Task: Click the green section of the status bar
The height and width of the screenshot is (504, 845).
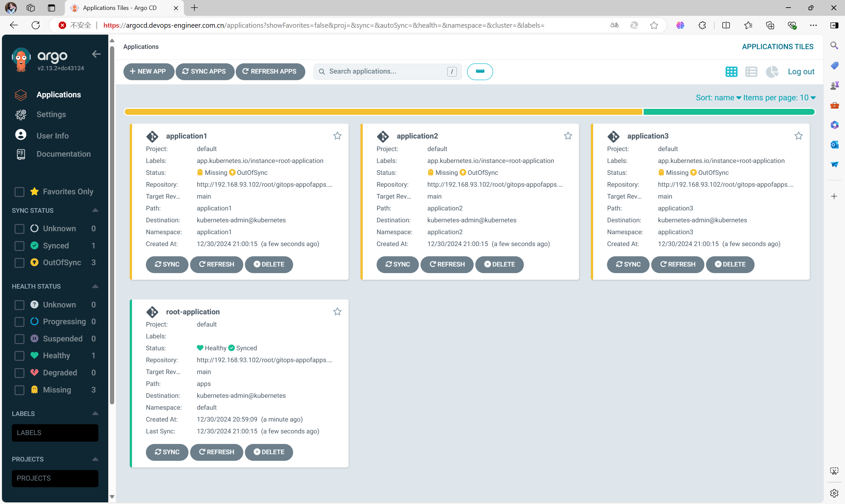Action: (x=728, y=112)
